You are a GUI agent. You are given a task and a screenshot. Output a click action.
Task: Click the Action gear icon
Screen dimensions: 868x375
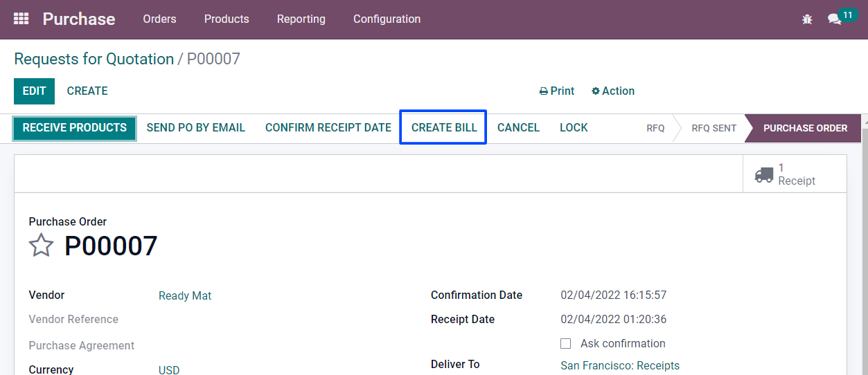(x=596, y=91)
